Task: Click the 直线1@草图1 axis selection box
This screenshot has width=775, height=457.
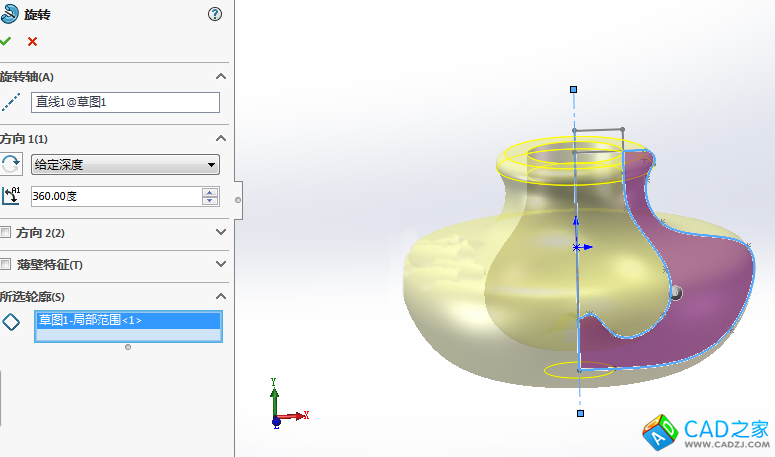Action: 125,102
